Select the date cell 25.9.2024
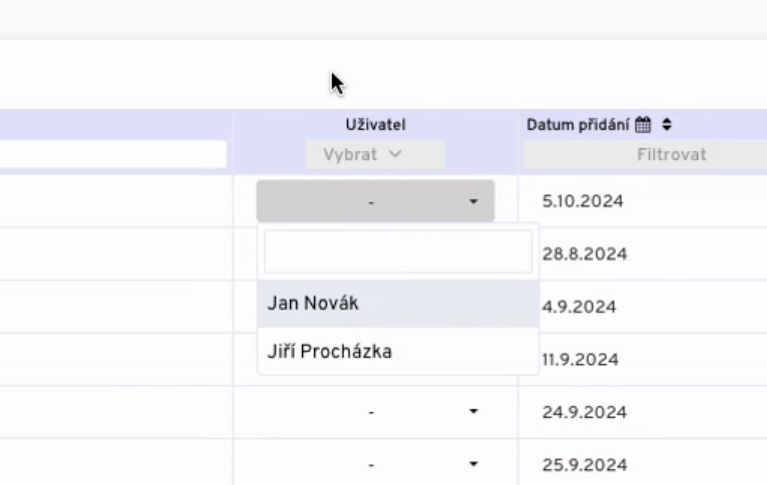Viewport: 767px width, 485px height. [x=584, y=464]
